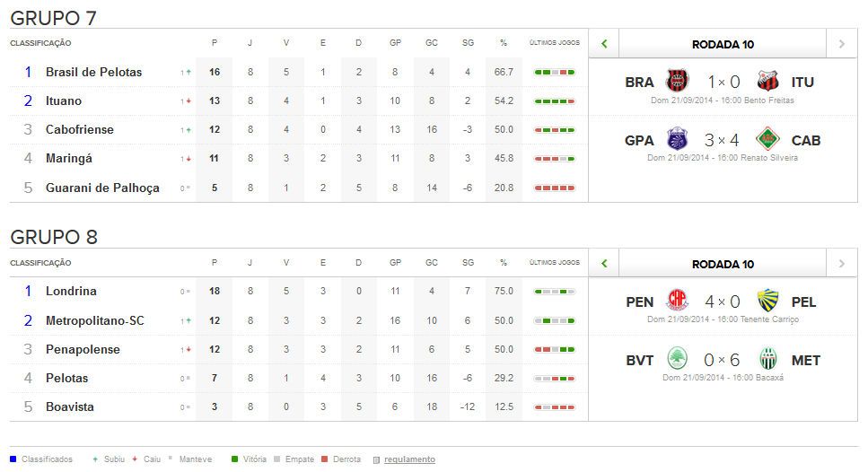Screen dimensions: 868x472
Task: Open Brasil de Pelotas team link
Action: 93,72
